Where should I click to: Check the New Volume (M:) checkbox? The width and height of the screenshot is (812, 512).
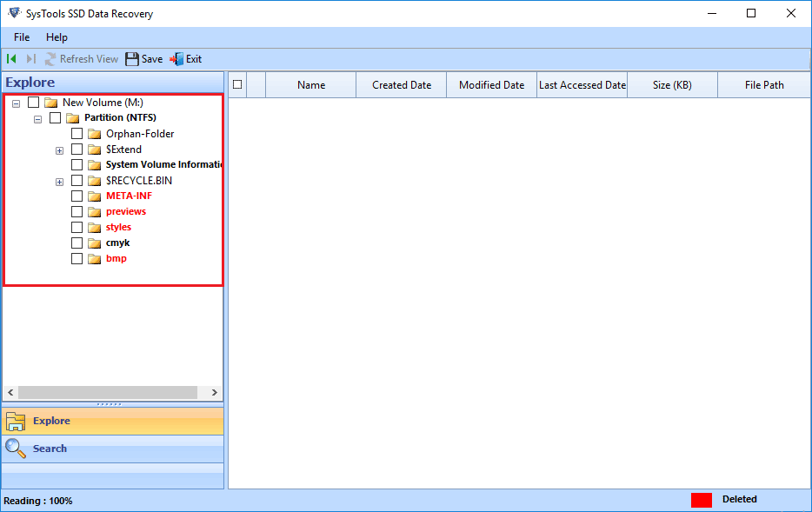coord(33,102)
